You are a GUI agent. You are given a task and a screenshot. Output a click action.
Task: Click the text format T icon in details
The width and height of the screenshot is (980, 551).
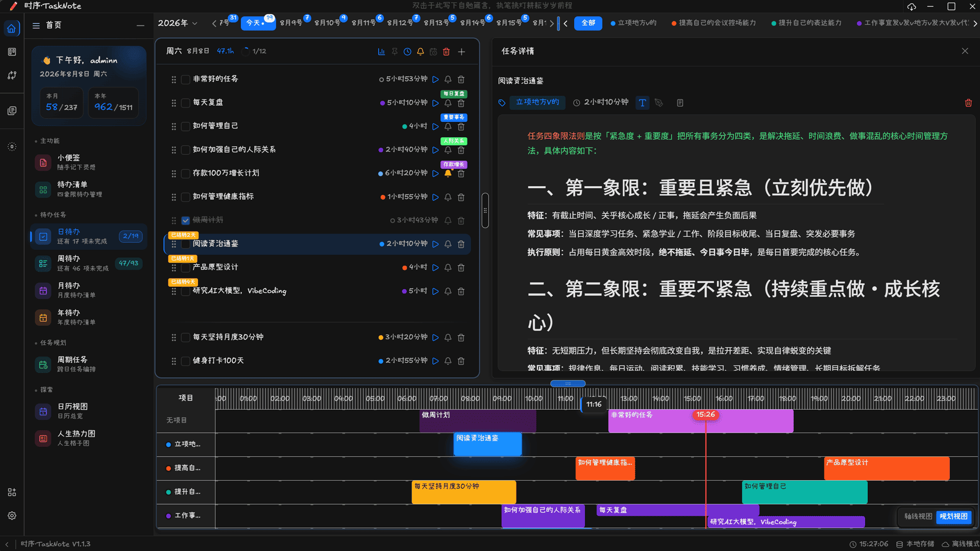(x=642, y=103)
